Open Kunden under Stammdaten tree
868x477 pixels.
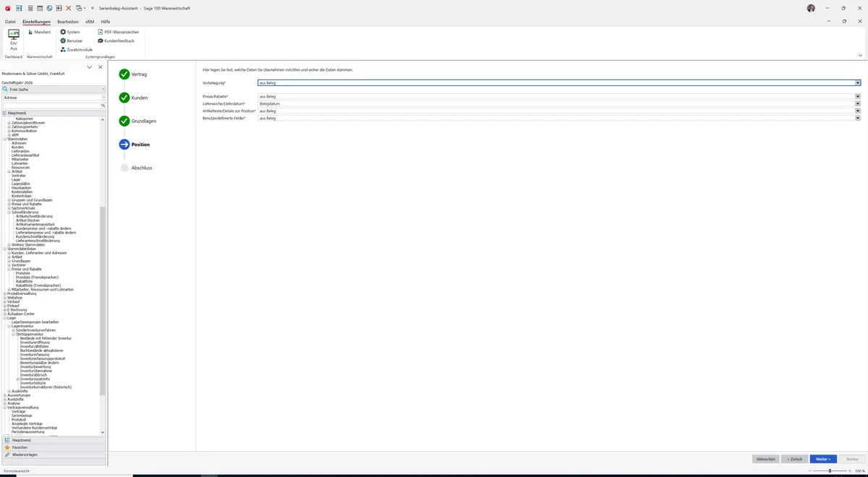coord(18,147)
